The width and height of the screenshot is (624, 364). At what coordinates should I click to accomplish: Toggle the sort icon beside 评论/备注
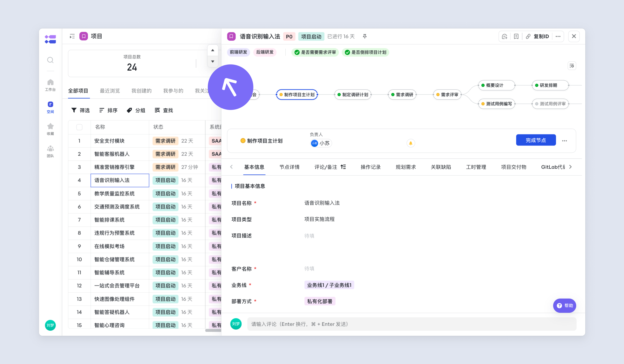(x=343, y=167)
